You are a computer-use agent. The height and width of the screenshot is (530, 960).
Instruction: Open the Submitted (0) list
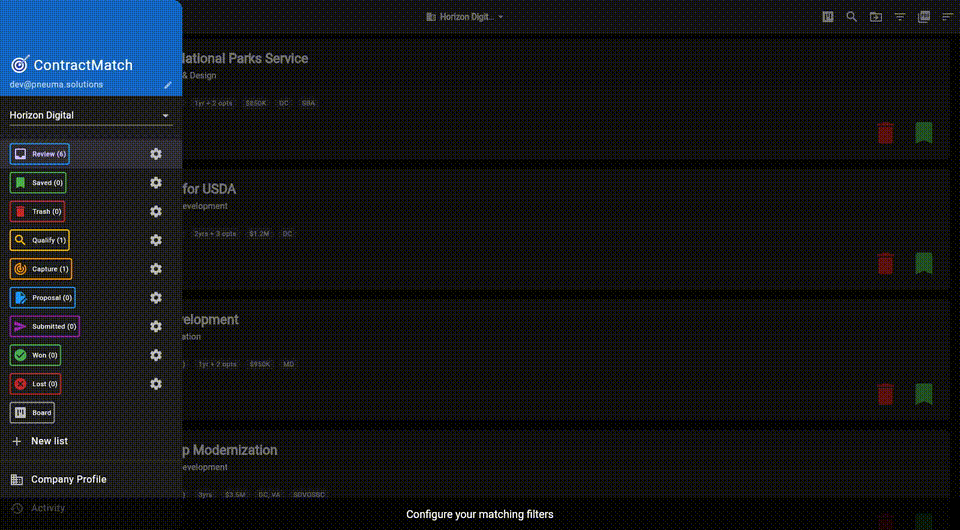click(45, 327)
